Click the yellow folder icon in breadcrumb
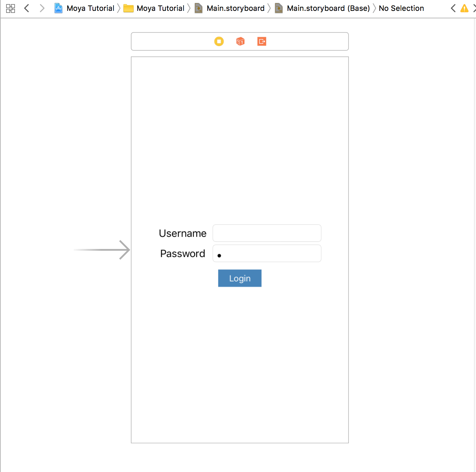 128,8
